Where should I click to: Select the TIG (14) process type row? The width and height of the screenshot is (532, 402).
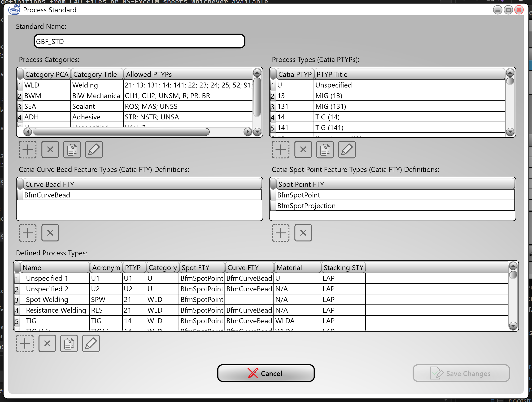pos(388,117)
